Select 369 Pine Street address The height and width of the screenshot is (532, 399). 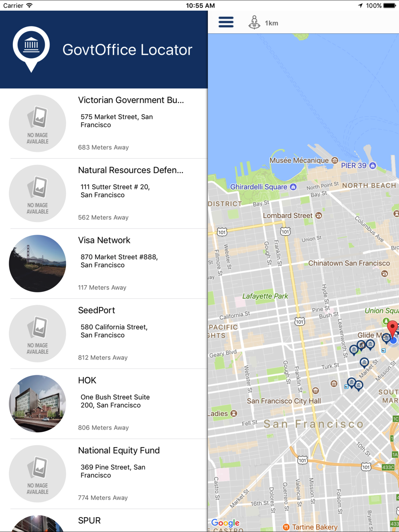click(113, 471)
